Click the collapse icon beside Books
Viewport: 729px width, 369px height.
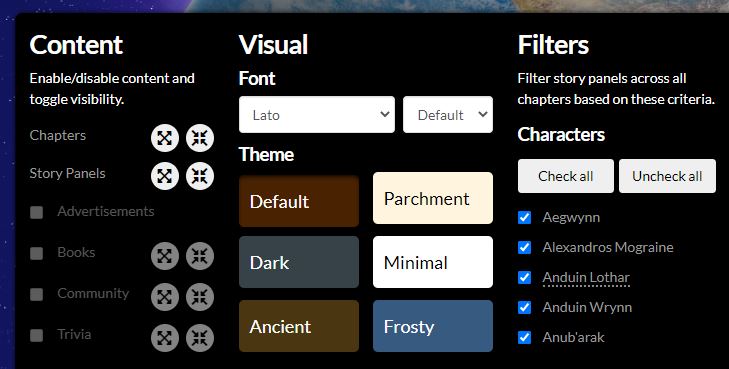200,256
